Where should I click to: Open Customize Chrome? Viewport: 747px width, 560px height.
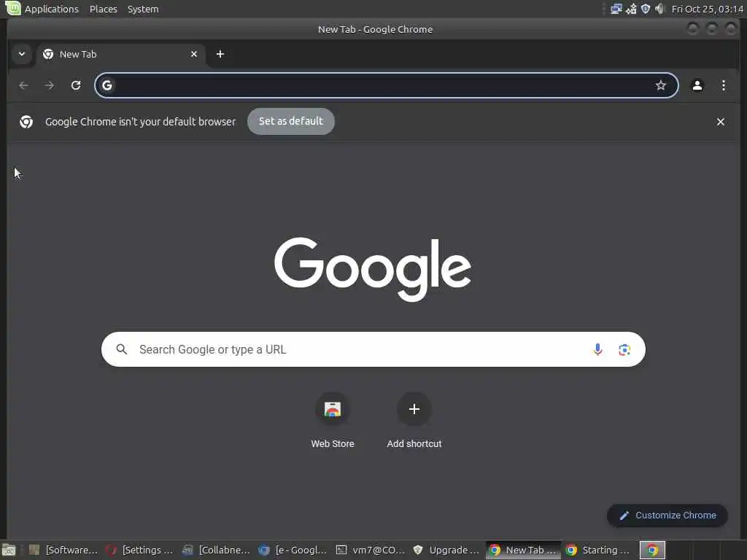coord(667,516)
